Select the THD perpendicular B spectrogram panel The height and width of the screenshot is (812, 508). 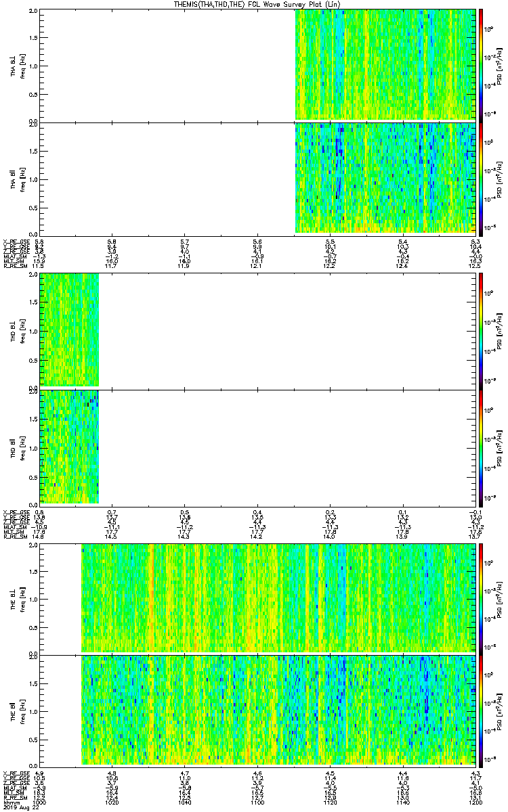pyautogui.click(x=257, y=330)
